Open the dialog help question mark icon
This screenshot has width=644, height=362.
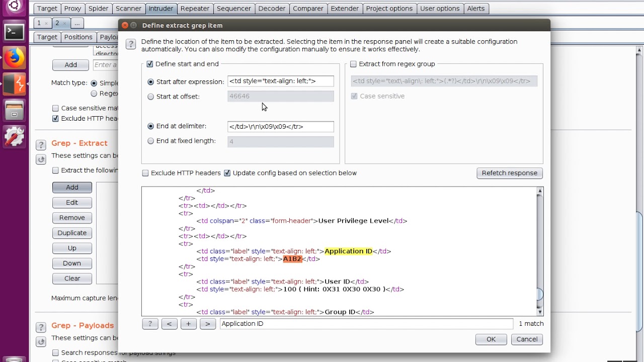[x=130, y=44]
